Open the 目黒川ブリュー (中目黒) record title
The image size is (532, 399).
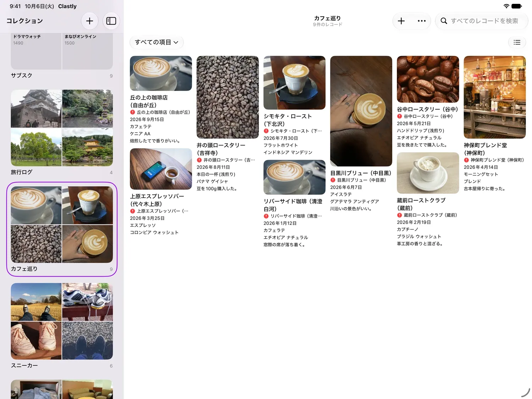click(361, 173)
